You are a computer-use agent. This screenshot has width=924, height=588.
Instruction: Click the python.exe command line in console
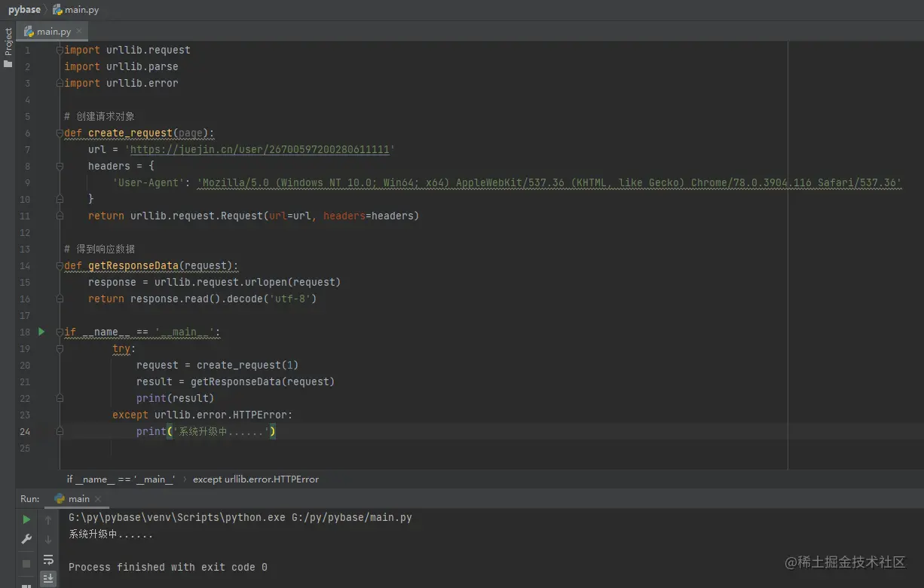tap(240, 518)
